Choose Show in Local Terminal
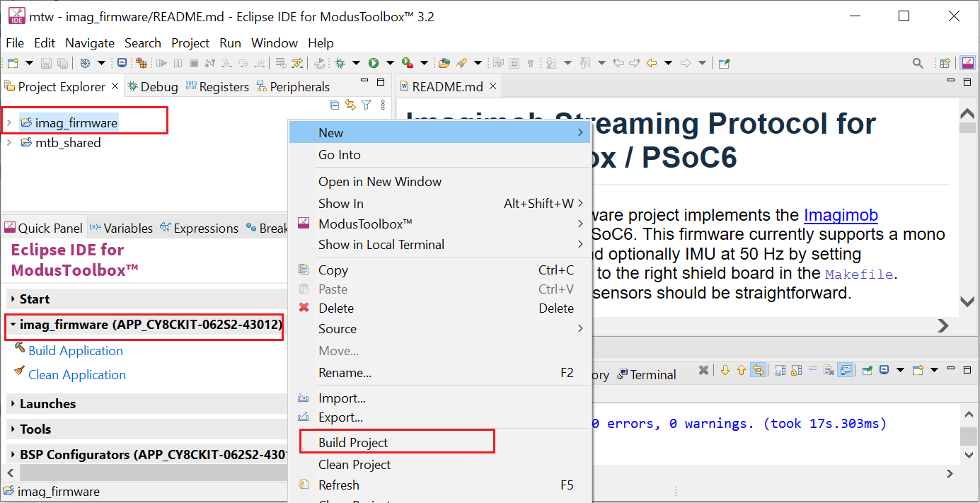980x503 pixels. pyautogui.click(x=440, y=245)
